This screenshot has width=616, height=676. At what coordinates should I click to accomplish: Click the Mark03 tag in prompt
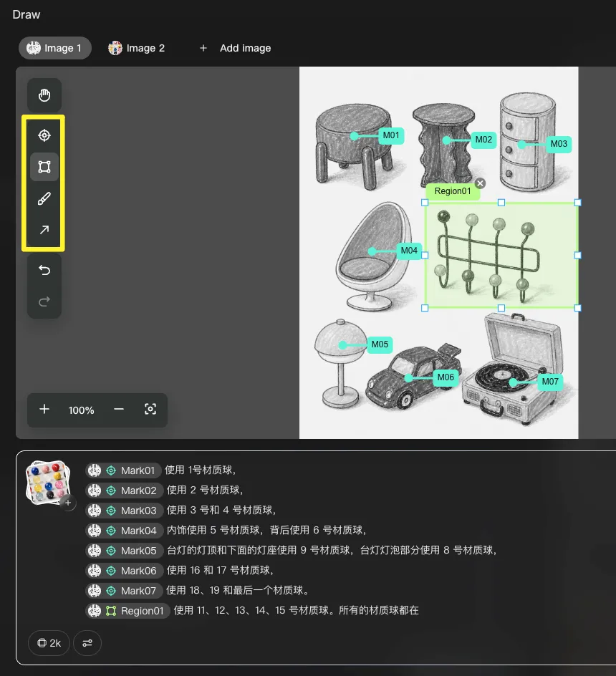point(124,511)
